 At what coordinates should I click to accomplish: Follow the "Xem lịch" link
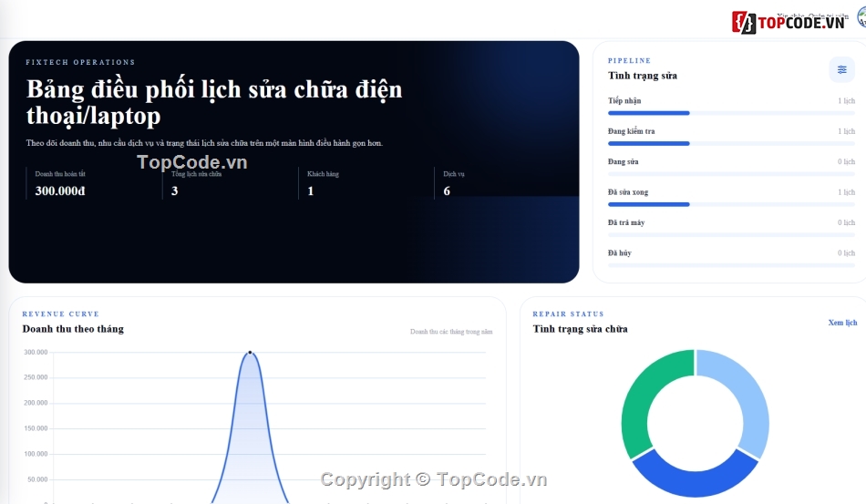(842, 323)
